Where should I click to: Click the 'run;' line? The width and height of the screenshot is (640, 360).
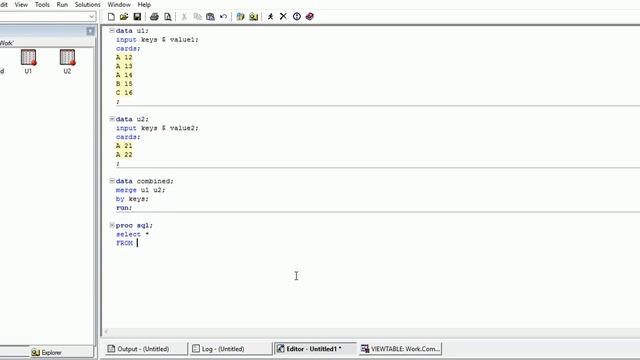[124, 208]
